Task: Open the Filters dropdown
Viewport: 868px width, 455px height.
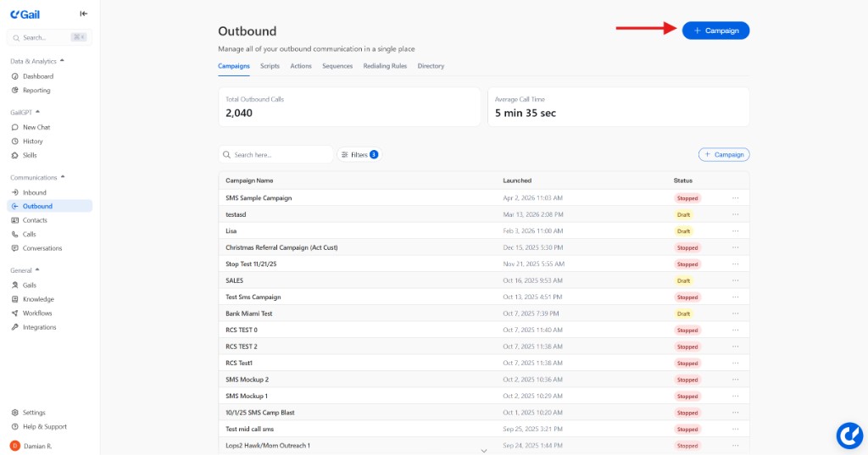Action: click(x=359, y=155)
